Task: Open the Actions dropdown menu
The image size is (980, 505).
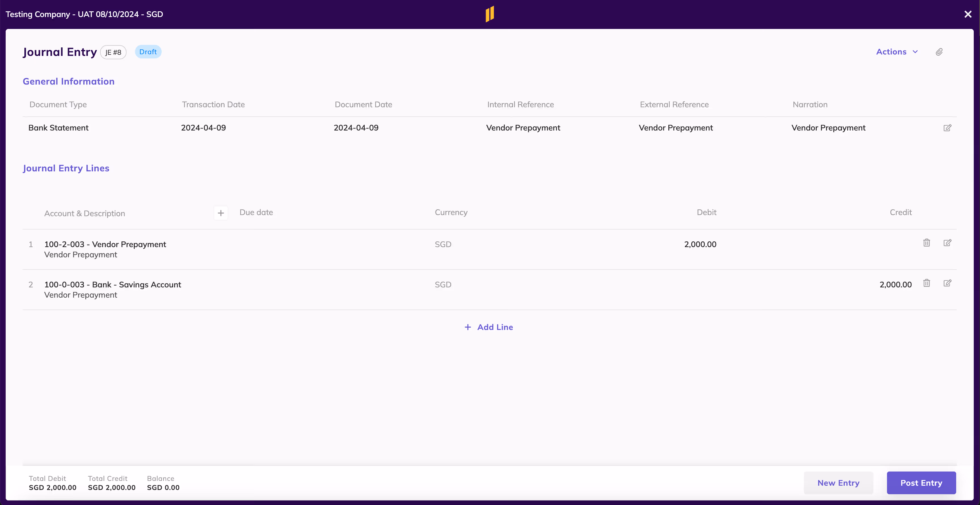Action: (891, 52)
